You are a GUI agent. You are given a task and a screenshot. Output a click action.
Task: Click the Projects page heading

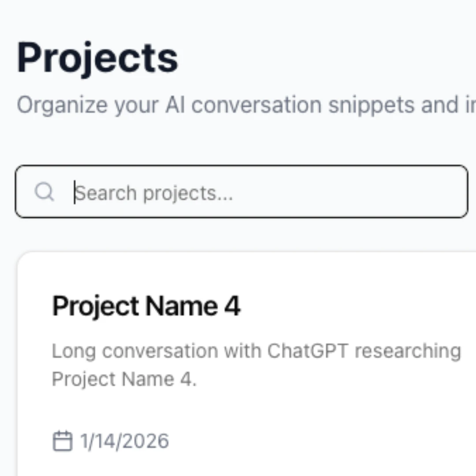pos(97,56)
